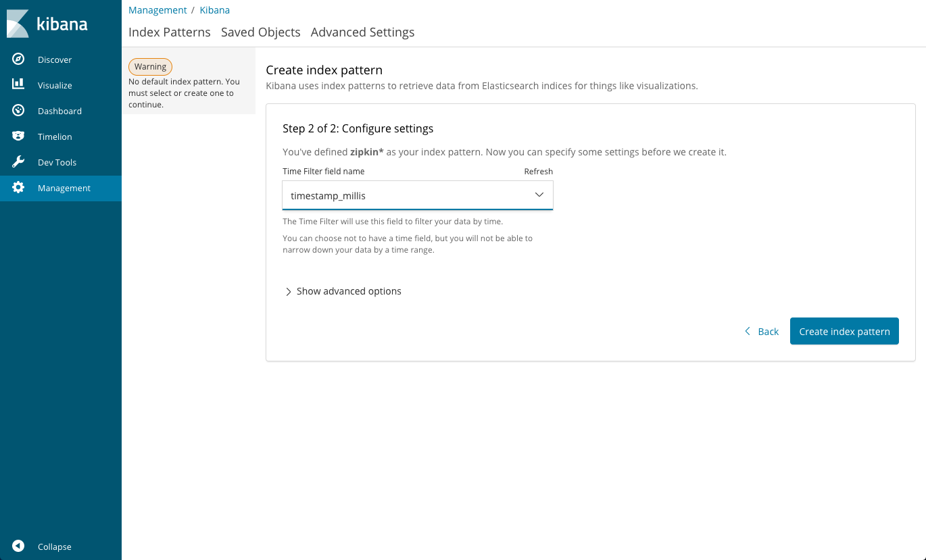
Task: Open Discover via compass icon
Action: click(x=18, y=59)
